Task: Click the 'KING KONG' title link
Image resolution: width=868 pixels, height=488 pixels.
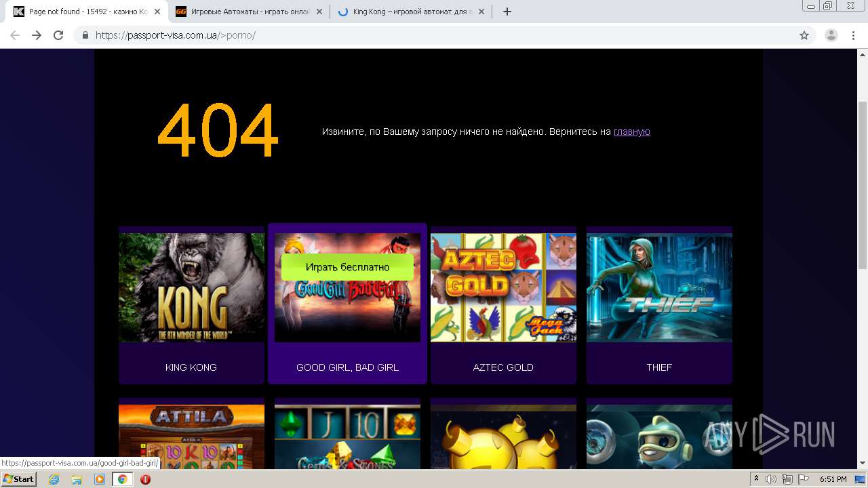Action: click(191, 367)
